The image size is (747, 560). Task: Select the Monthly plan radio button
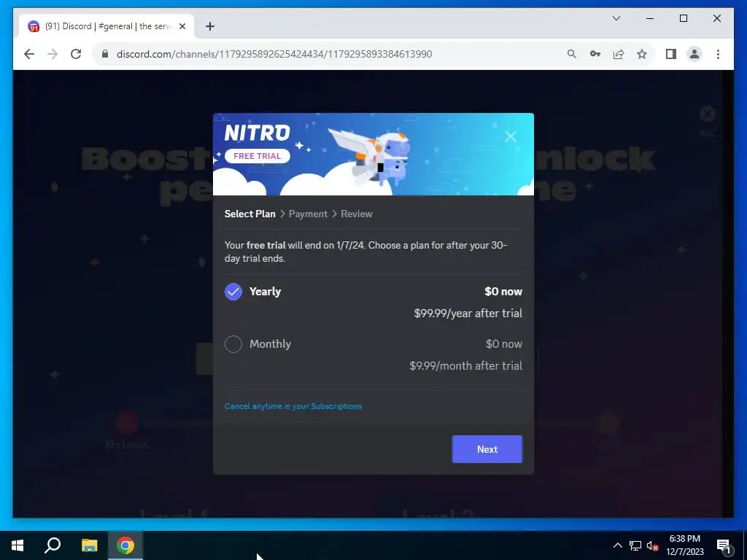click(233, 344)
